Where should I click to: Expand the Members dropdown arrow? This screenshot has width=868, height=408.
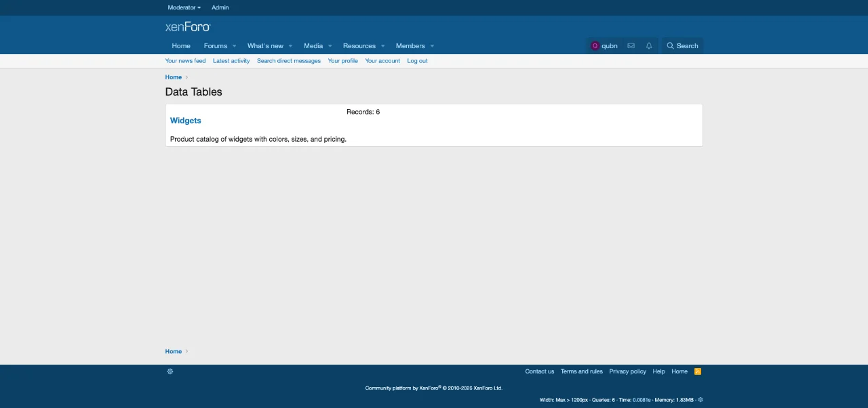pyautogui.click(x=432, y=46)
